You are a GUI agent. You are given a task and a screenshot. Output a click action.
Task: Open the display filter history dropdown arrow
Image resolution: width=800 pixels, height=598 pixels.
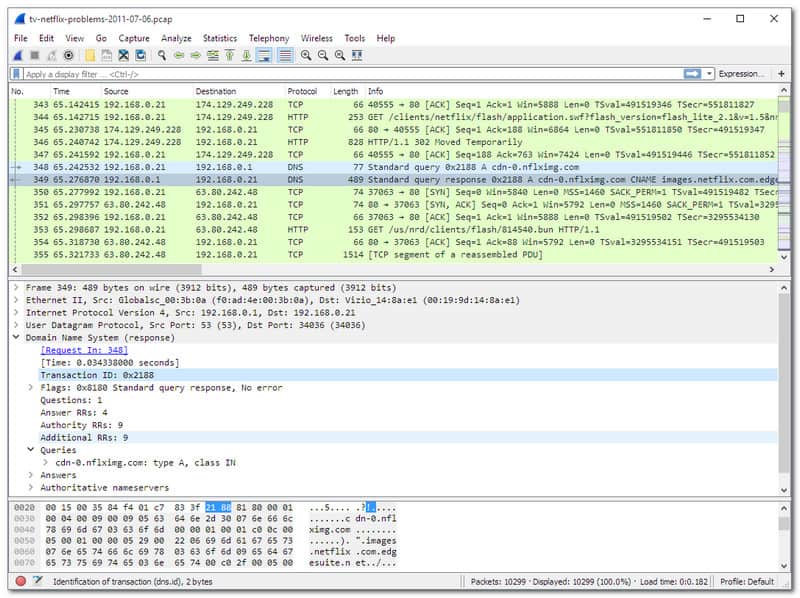point(710,74)
